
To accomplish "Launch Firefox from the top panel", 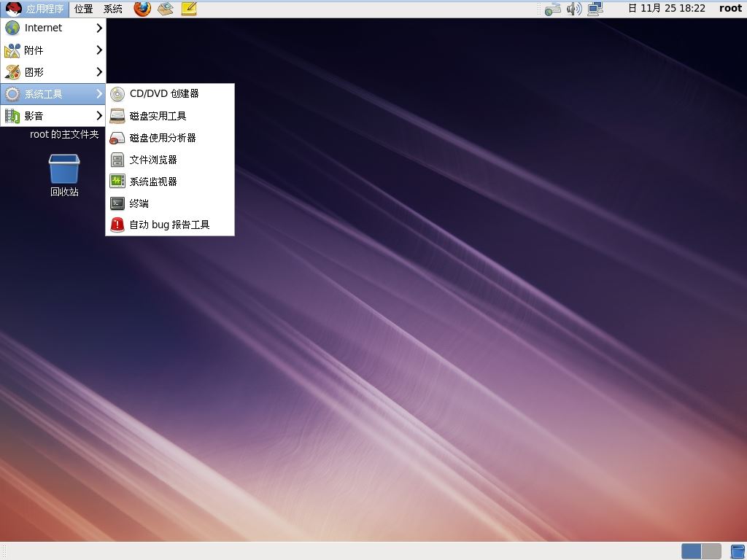I will (x=142, y=9).
